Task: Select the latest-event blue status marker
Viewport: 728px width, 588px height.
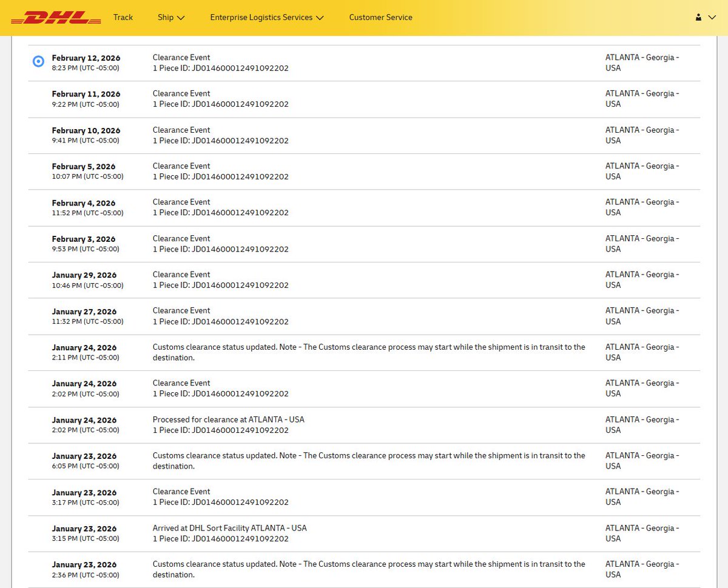Action: (38, 61)
